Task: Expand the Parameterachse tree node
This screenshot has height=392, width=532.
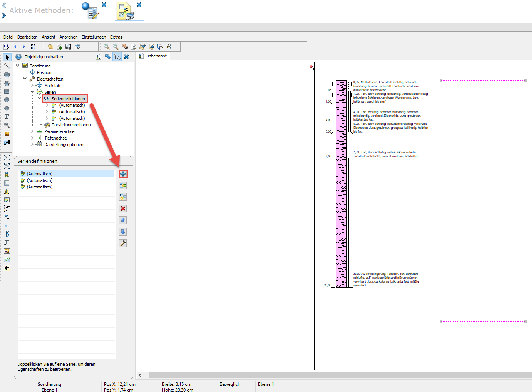Action: 32,131
